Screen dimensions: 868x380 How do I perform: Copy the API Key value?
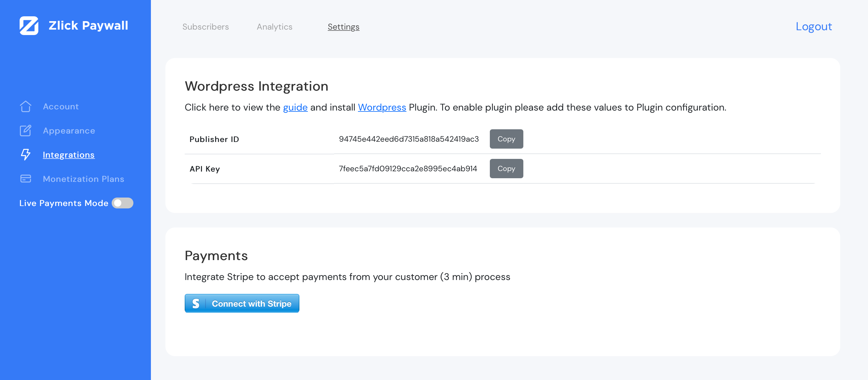click(x=506, y=169)
